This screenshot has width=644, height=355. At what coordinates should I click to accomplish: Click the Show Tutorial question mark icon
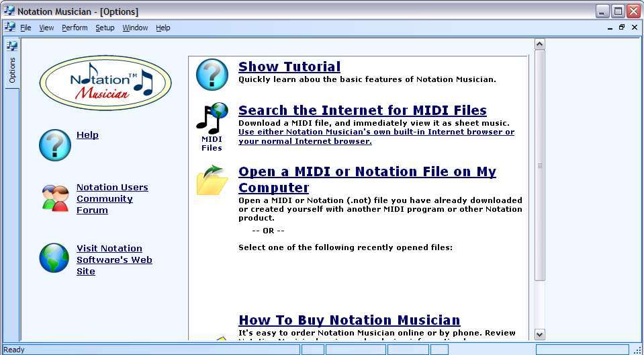212,75
